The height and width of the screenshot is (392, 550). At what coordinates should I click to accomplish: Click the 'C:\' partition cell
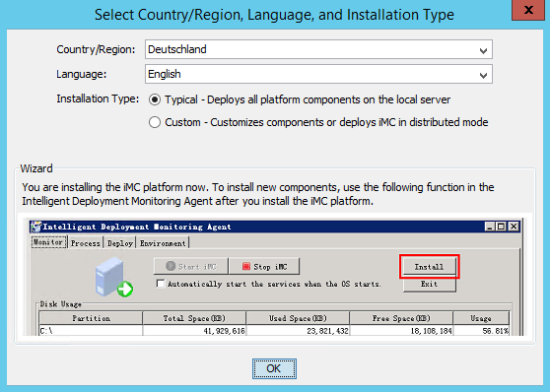[x=91, y=331]
